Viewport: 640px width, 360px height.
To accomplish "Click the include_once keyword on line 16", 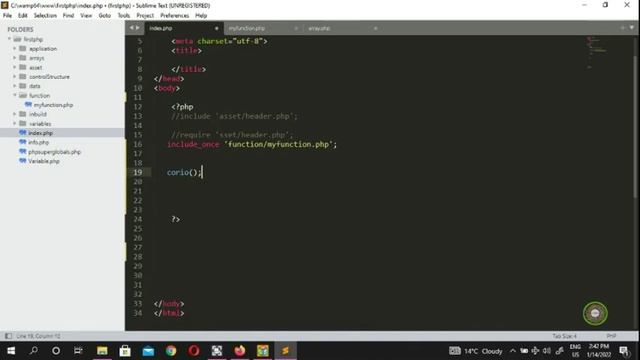I will point(193,144).
